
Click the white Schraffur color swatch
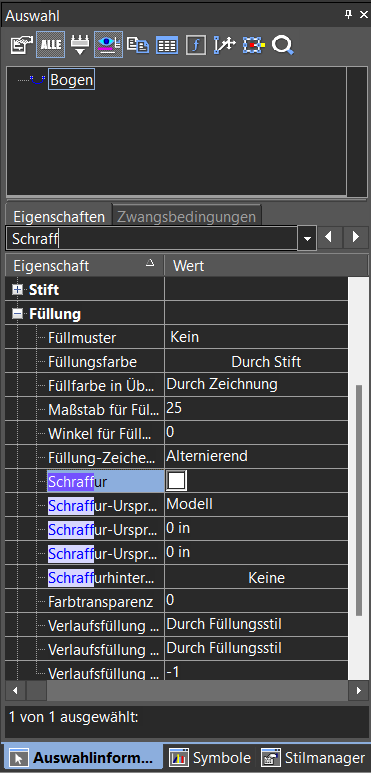(176, 481)
